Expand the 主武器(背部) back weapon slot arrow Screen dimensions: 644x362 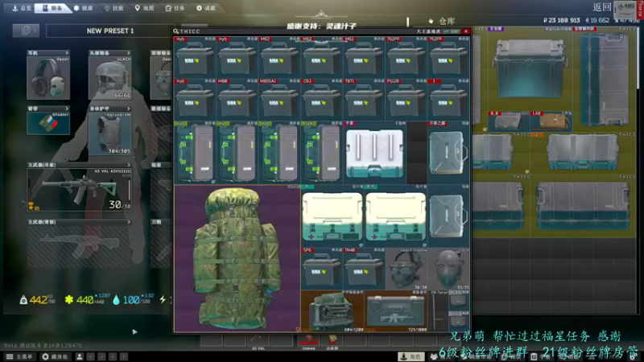[x=129, y=222]
